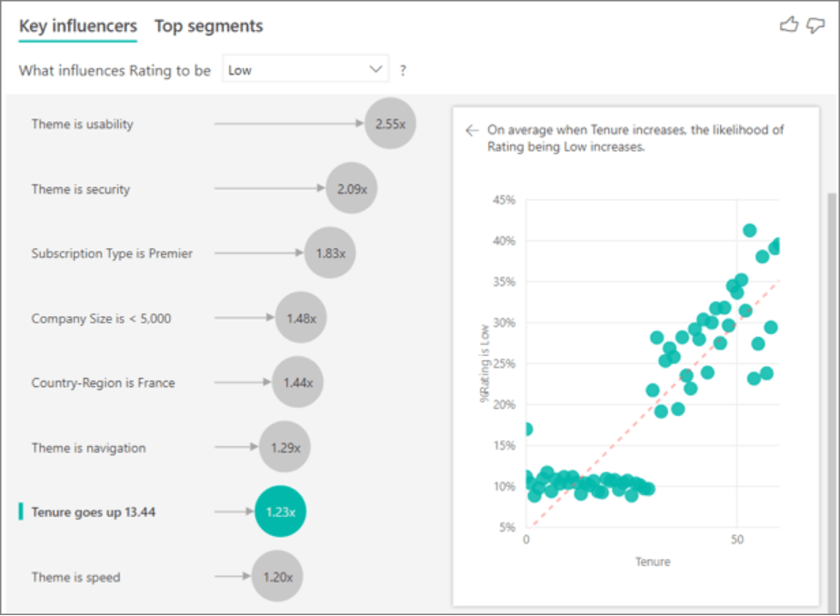
Task: Select the 1.48x Company Size bubble
Action: point(301,318)
